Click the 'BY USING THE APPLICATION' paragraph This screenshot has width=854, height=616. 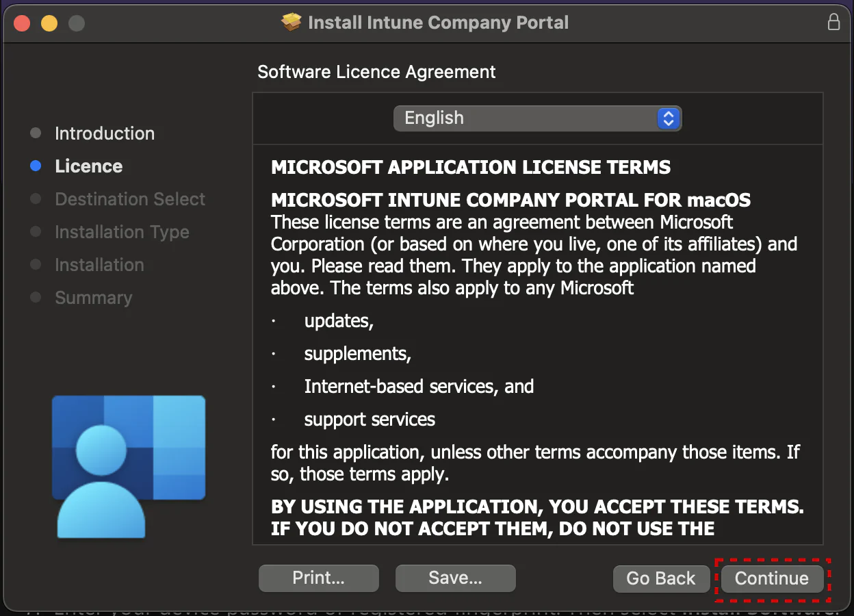point(537,517)
